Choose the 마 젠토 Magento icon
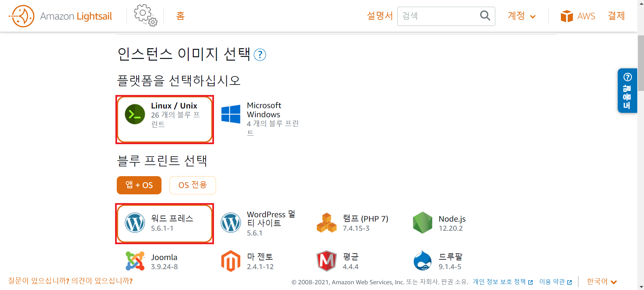Image resolution: width=644 pixels, height=290 pixels. (231, 261)
